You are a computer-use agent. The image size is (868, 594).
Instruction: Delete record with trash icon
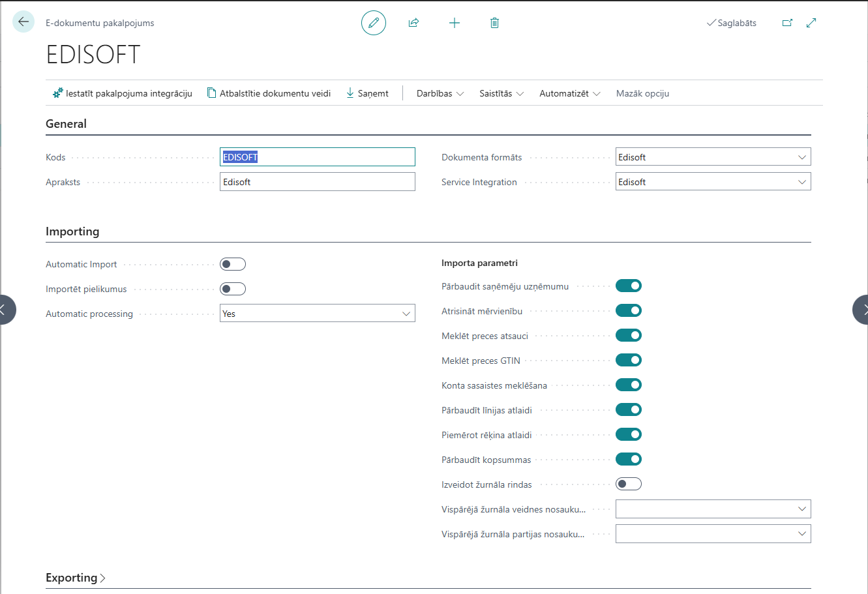494,23
